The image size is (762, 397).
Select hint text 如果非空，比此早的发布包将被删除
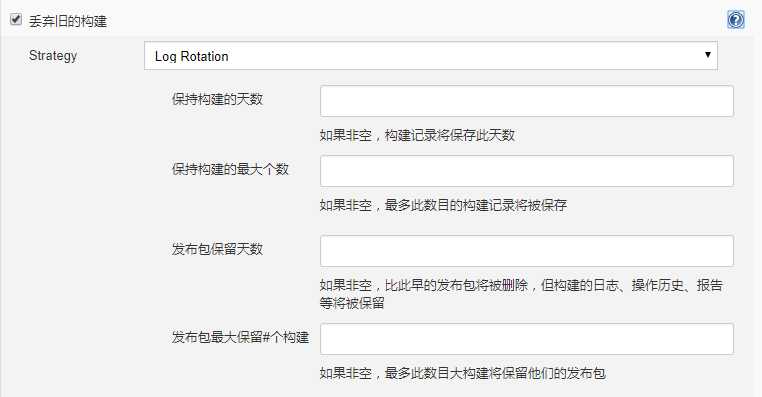[424, 285]
